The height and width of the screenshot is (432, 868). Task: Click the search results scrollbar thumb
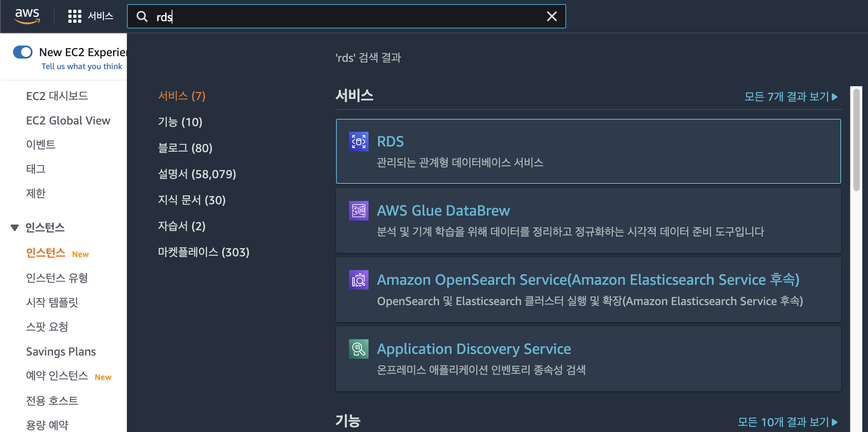[x=856, y=140]
